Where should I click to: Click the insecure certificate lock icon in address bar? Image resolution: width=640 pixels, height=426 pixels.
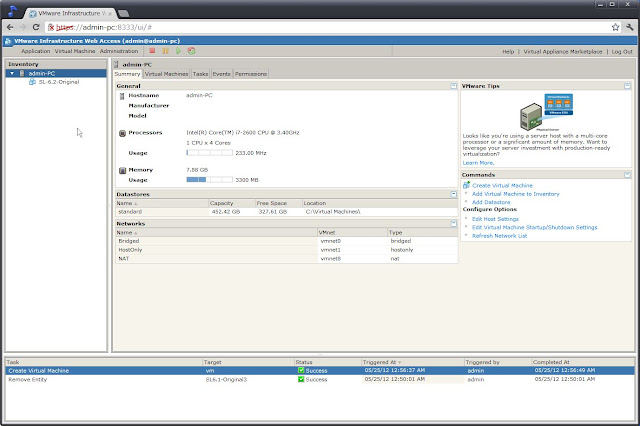(x=51, y=27)
